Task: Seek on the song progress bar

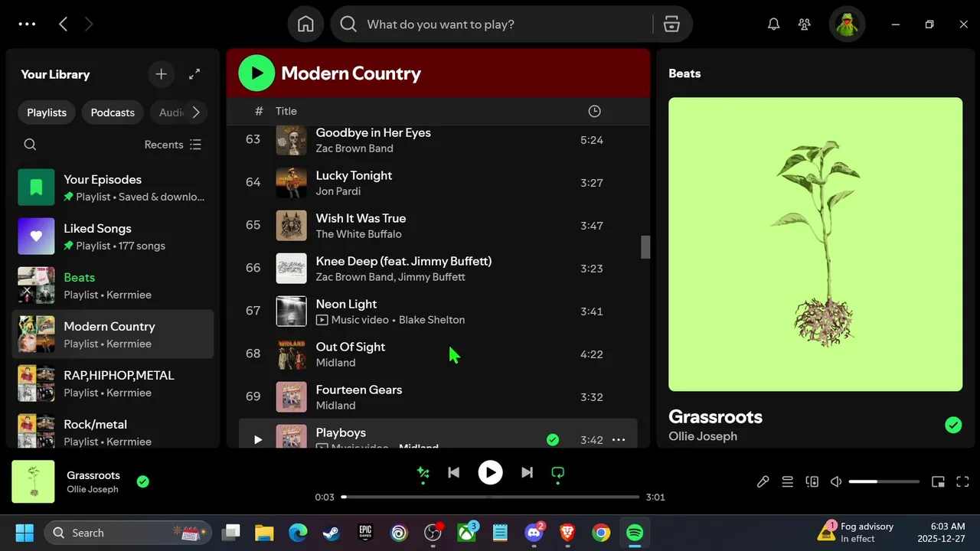Action: [x=490, y=497]
